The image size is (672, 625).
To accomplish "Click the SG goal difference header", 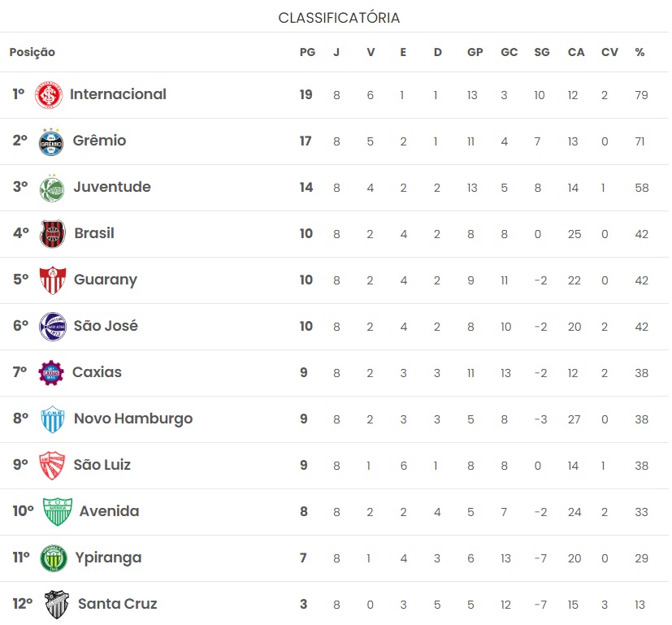I will 542,52.
